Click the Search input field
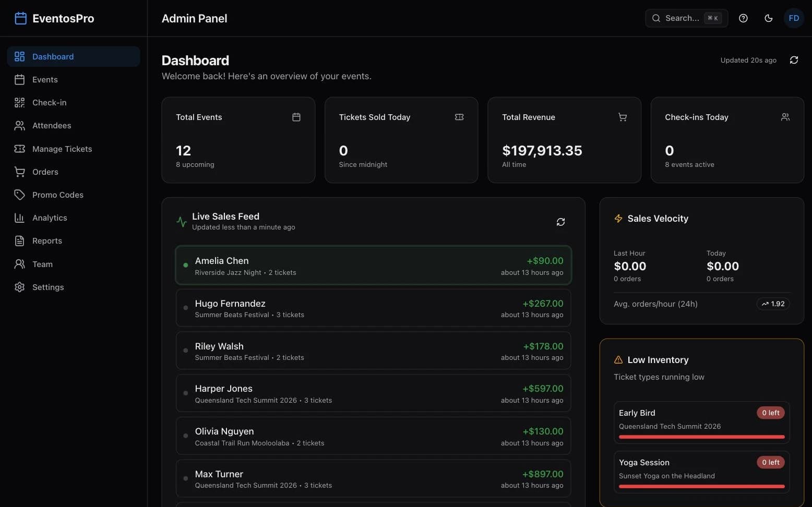Image resolution: width=812 pixels, height=507 pixels. tap(686, 18)
